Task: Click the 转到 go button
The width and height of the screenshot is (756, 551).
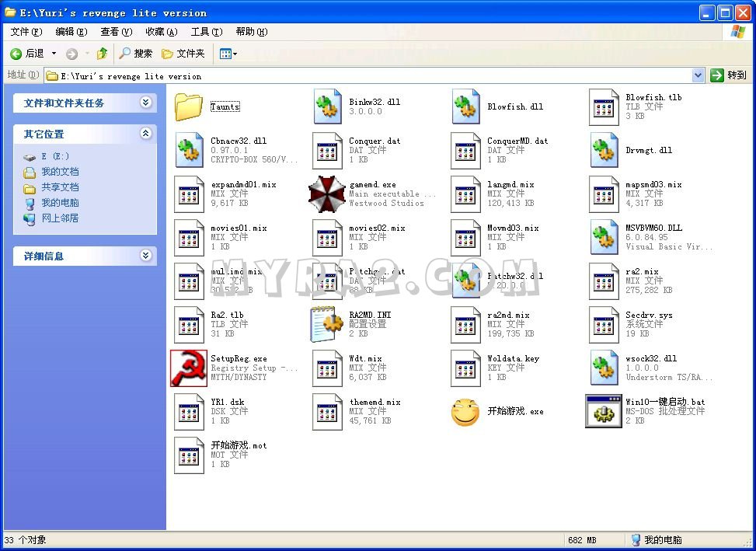Action: pyautogui.click(x=728, y=75)
